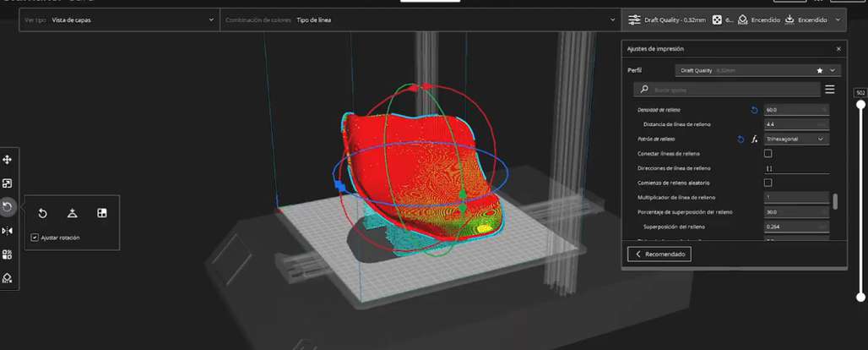Click the settings list scrollbar thumb
Viewport: 868px width, 350px height.
coord(835,201)
